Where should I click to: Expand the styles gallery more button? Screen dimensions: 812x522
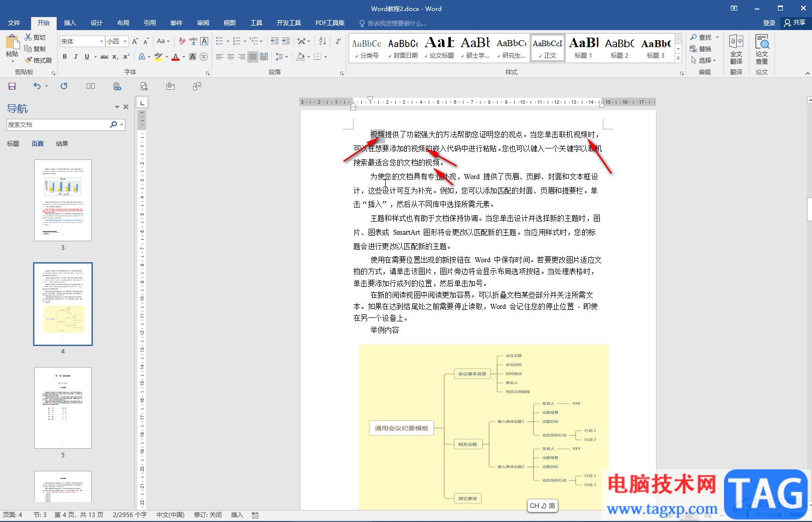point(678,58)
